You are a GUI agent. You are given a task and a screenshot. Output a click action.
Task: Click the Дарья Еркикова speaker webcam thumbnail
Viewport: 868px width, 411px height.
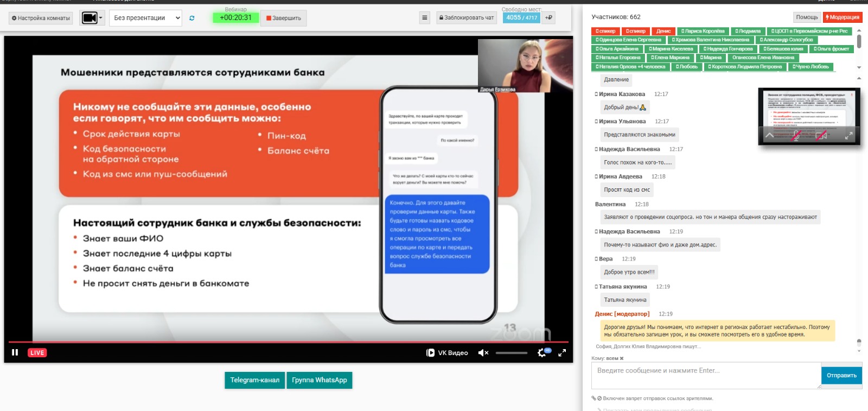pyautogui.click(x=525, y=66)
